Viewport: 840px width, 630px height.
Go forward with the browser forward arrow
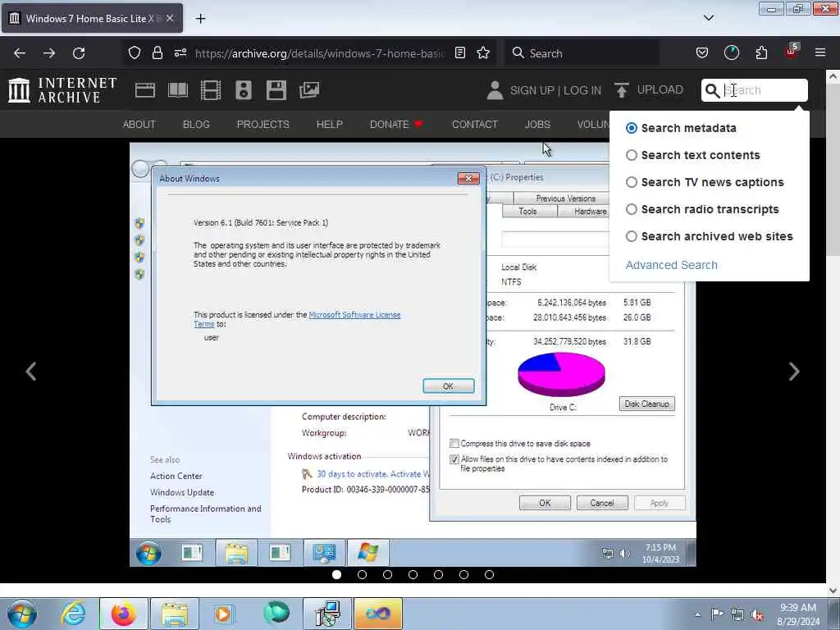(49, 53)
